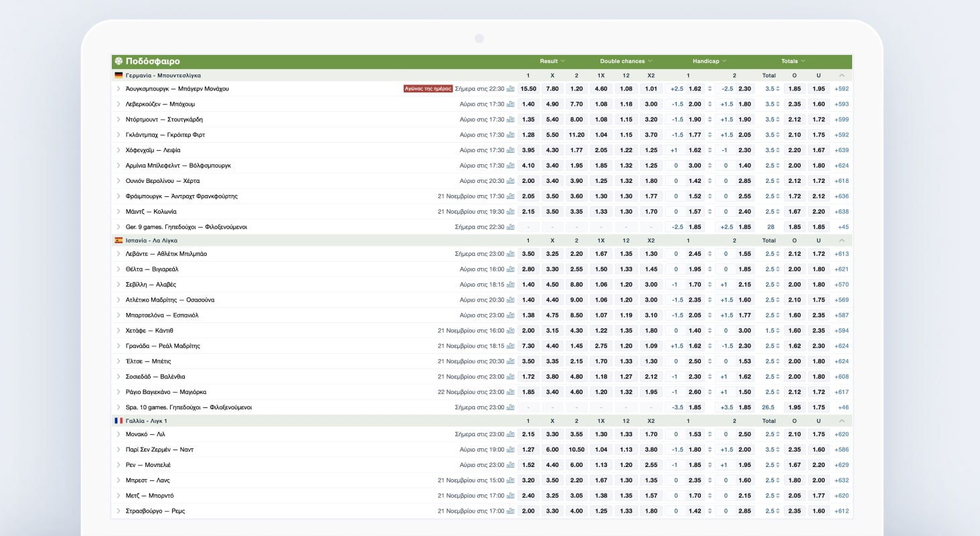Viewport: 980px width, 536px height.
Task: Click the German flag icon for Μπουντεσλίγκα
Action: 118,76
